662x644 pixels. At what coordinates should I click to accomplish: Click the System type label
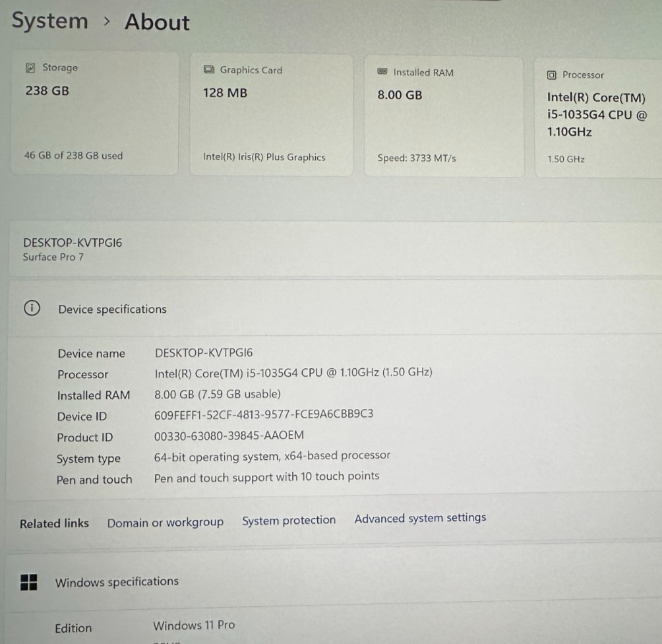(x=88, y=459)
